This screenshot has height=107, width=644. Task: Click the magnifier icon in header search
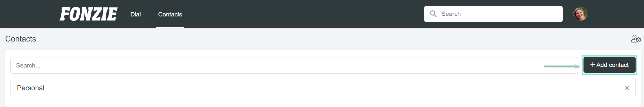tap(433, 14)
